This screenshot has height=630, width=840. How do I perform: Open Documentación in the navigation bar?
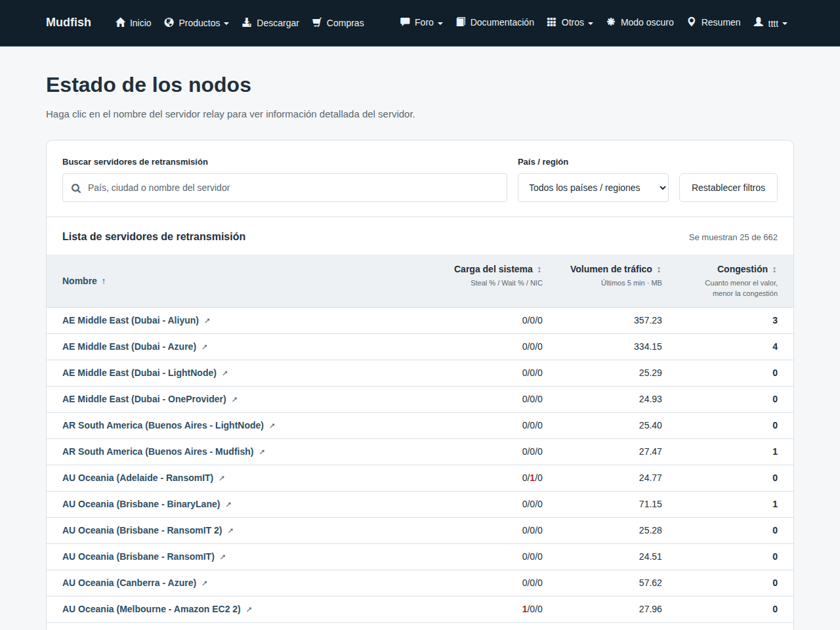tap(495, 22)
